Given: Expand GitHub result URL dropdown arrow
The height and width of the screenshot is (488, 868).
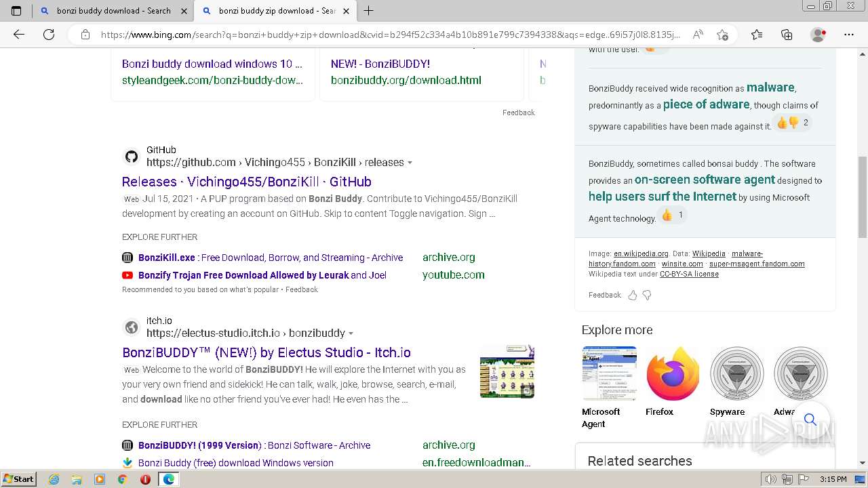Looking at the screenshot, I should click(x=410, y=163).
